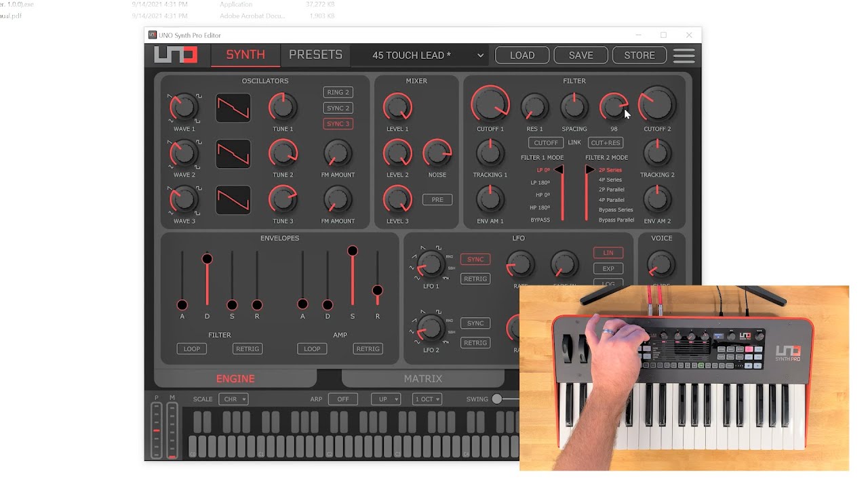Toggle the CUT+RES link button
The image size is (868, 488).
[606, 142]
